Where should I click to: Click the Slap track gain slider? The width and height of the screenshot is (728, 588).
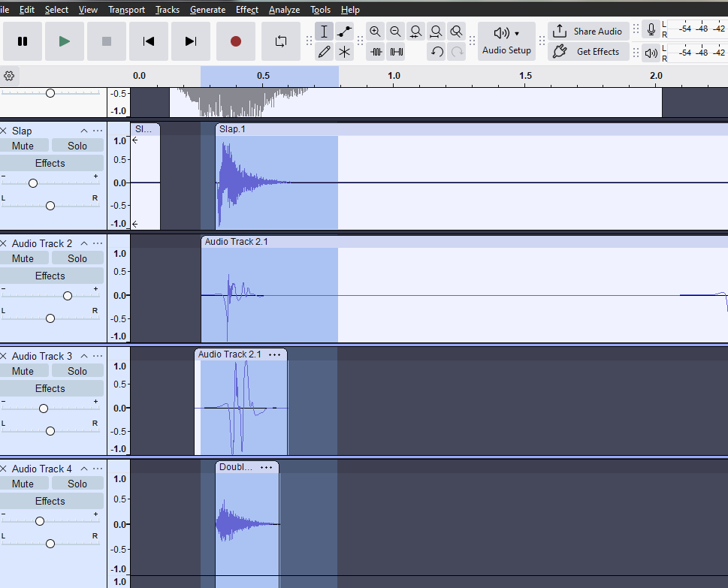(33, 183)
